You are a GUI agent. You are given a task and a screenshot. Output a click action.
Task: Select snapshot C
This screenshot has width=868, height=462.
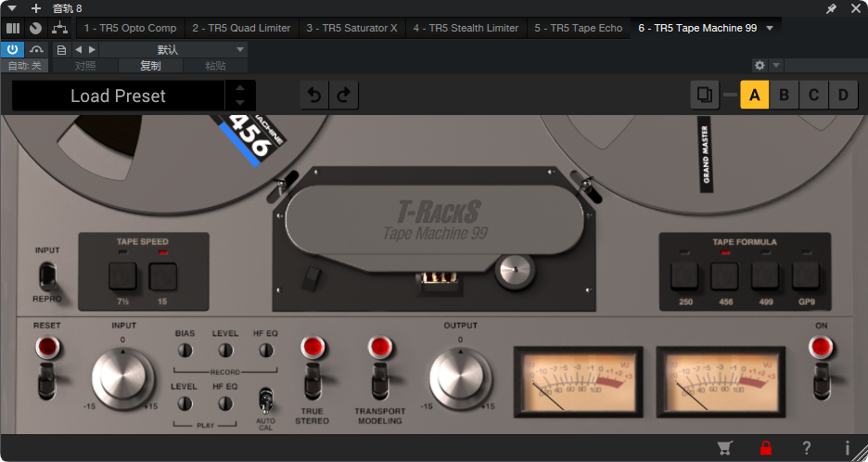click(814, 95)
